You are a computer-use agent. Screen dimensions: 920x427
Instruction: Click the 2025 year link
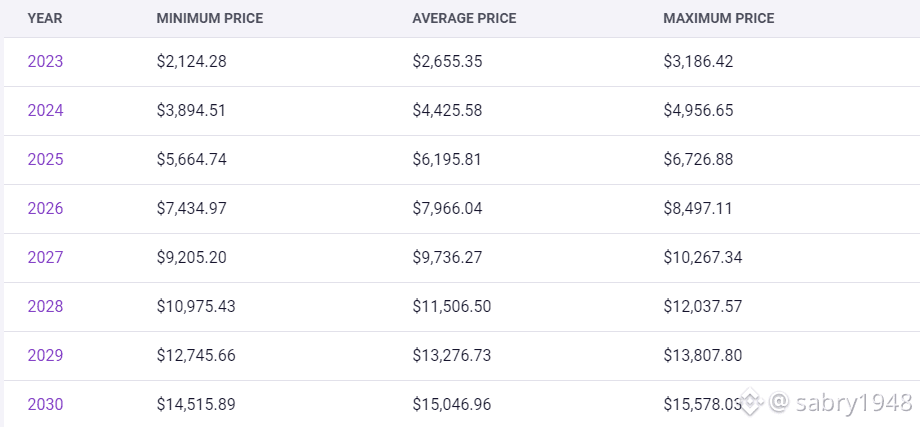45,160
